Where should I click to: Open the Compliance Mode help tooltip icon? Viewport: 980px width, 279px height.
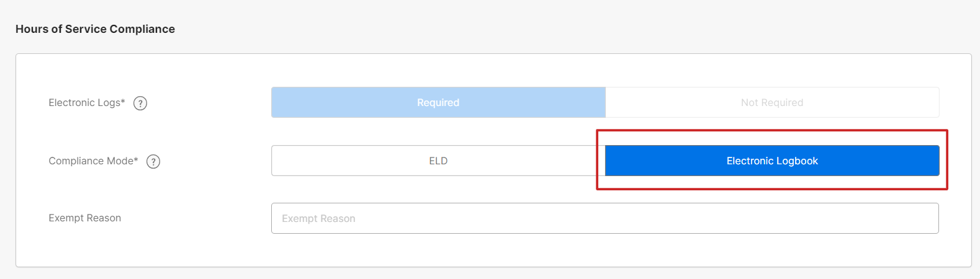pyautogui.click(x=153, y=161)
